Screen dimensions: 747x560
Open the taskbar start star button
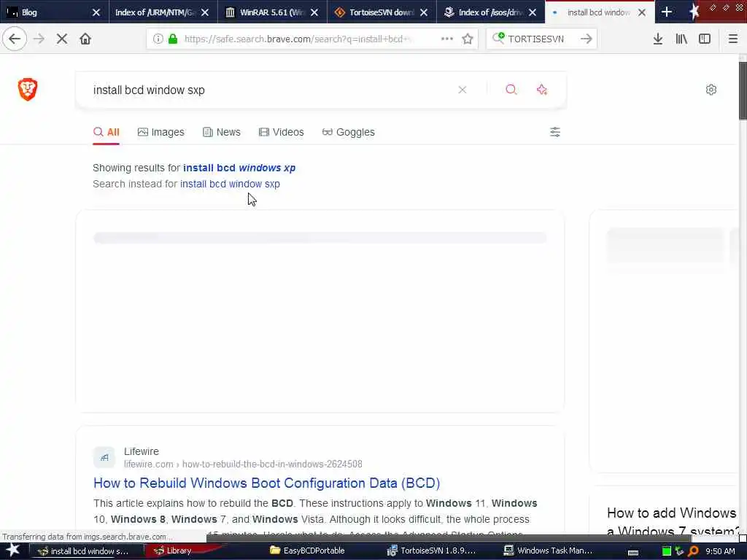(13, 551)
